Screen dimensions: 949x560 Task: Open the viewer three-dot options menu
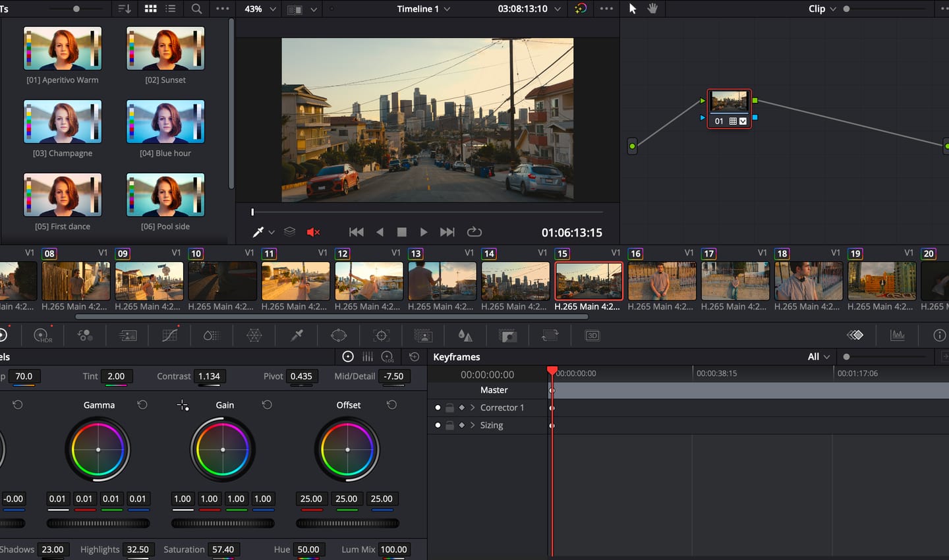click(x=606, y=9)
